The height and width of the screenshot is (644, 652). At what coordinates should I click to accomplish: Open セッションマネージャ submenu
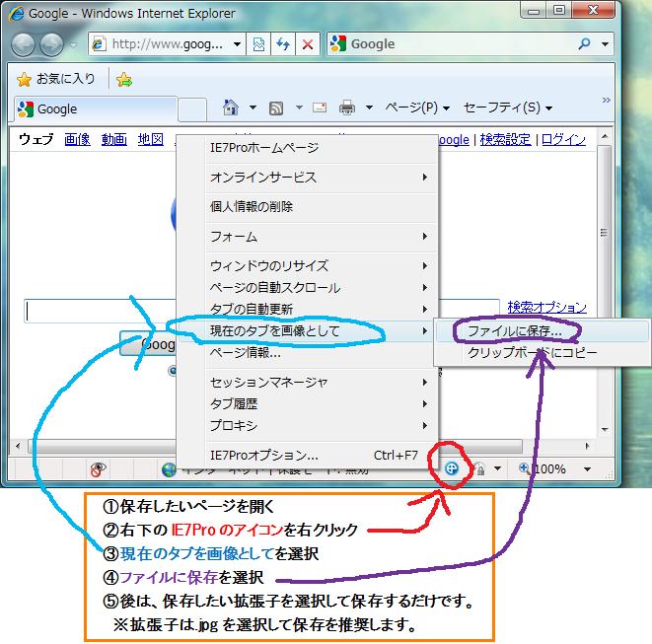307,383
